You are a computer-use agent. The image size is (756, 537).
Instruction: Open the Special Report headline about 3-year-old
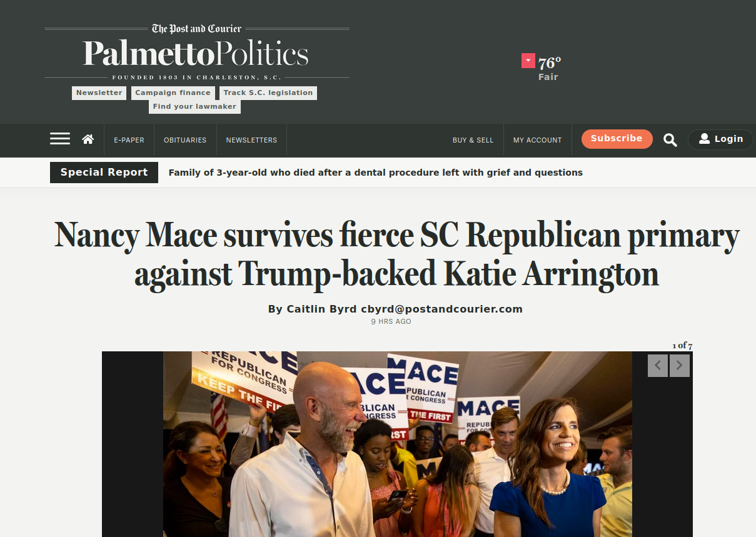pos(376,173)
